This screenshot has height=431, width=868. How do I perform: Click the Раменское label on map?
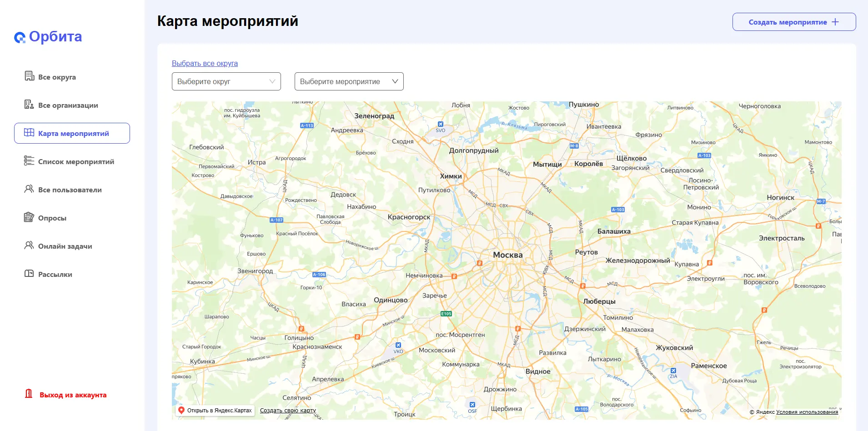pos(709,366)
